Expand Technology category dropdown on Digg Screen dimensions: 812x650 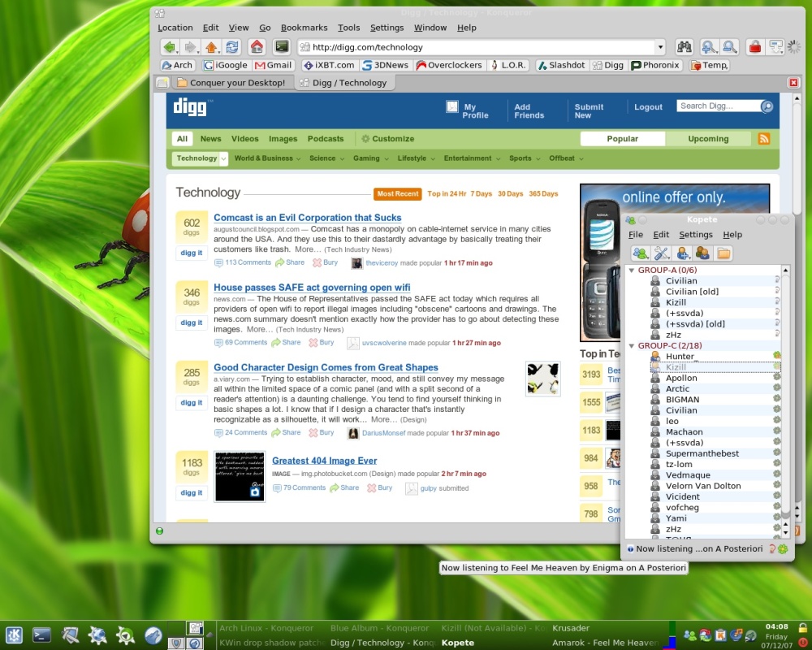224,158
